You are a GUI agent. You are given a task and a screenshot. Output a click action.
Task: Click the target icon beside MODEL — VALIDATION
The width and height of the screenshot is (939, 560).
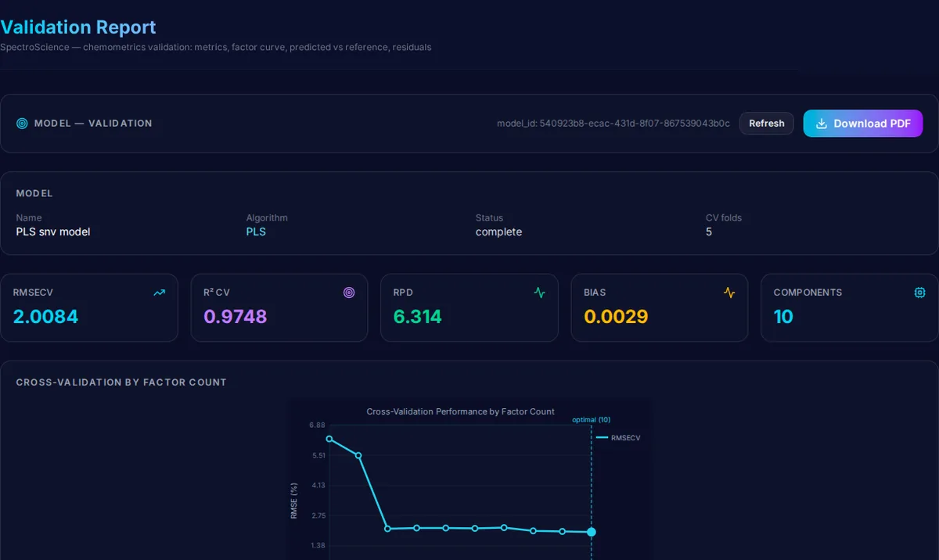22,124
